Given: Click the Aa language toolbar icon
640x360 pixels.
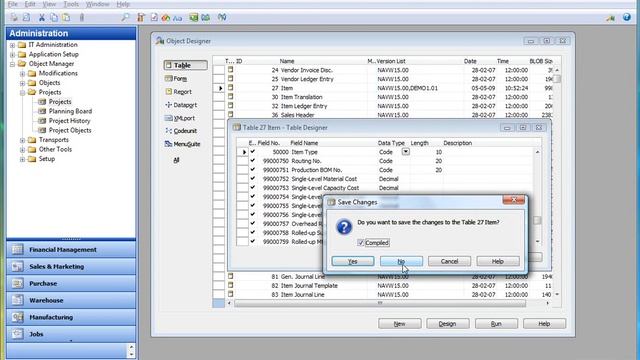Looking at the screenshot, I should [178, 18].
